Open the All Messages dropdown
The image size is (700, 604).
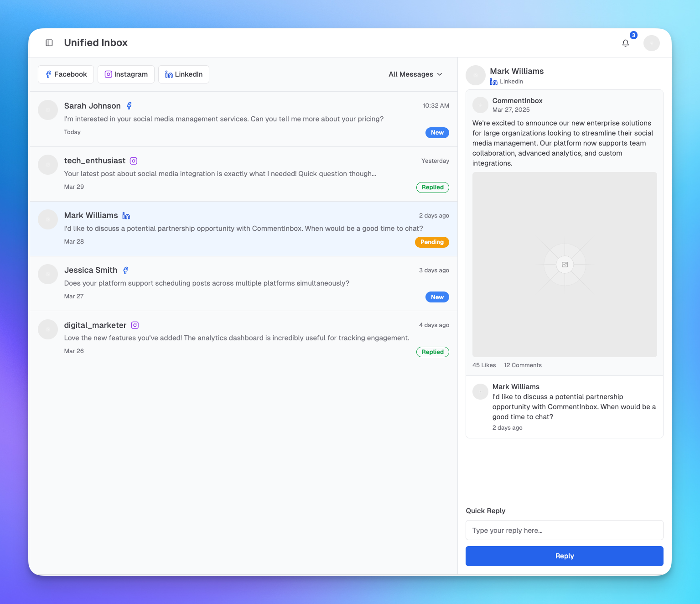tap(415, 74)
